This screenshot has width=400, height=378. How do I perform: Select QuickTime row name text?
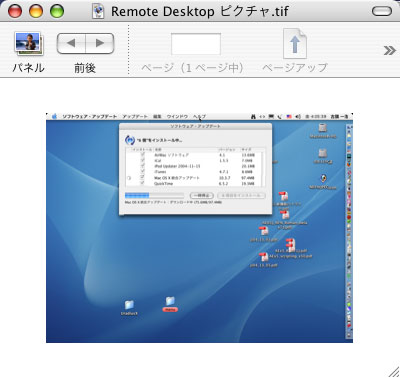point(163,184)
